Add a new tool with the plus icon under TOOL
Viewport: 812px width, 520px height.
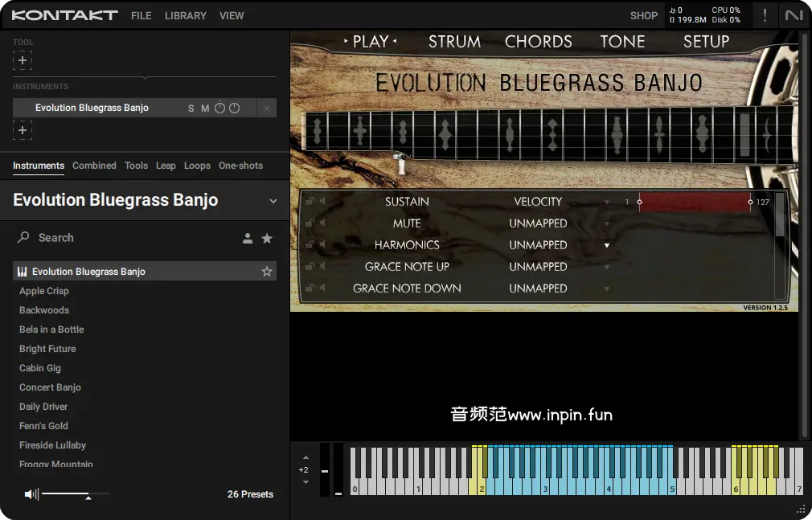(23, 60)
